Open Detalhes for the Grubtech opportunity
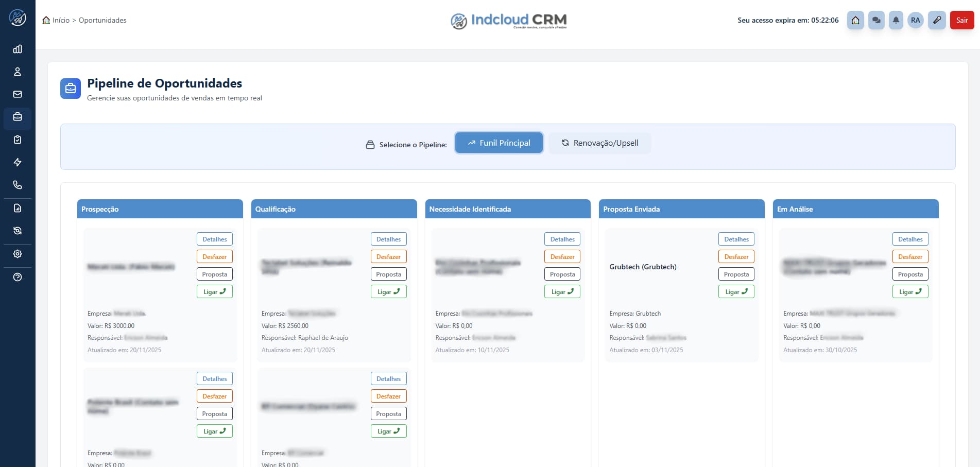Image resolution: width=980 pixels, height=467 pixels. click(x=736, y=239)
